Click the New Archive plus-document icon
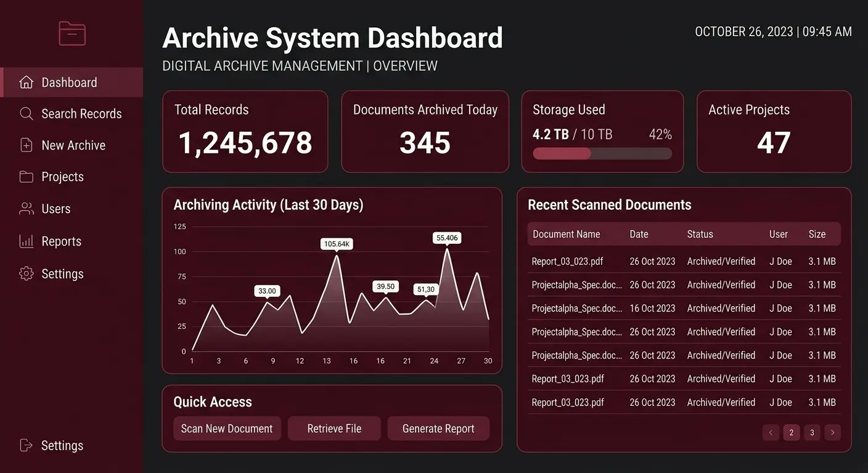This screenshot has height=473, width=868. tap(27, 145)
